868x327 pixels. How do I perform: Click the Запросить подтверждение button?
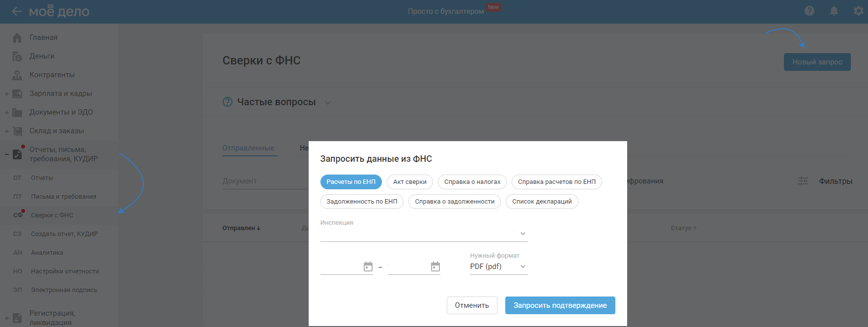(560, 305)
